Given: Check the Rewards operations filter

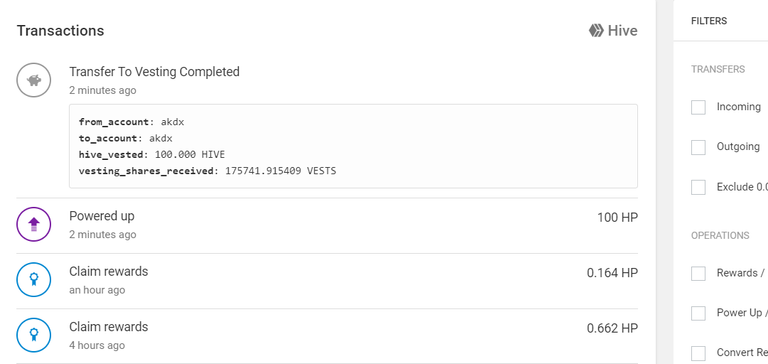Looking at the screenshot, I should click(x=698, y=273).
